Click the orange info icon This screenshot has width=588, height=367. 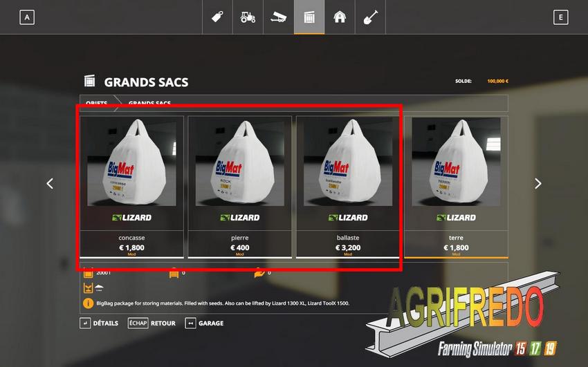pyautogui.click(x=88, y=303)
